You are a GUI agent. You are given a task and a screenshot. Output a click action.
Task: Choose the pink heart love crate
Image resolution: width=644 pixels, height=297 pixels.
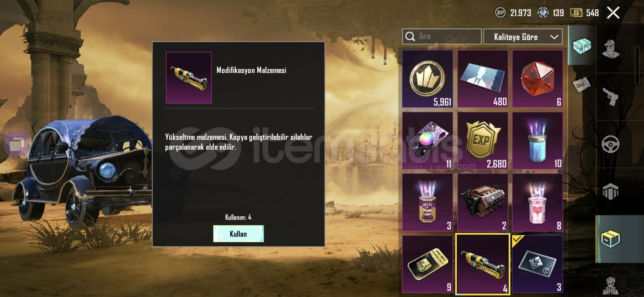[537, 202]
